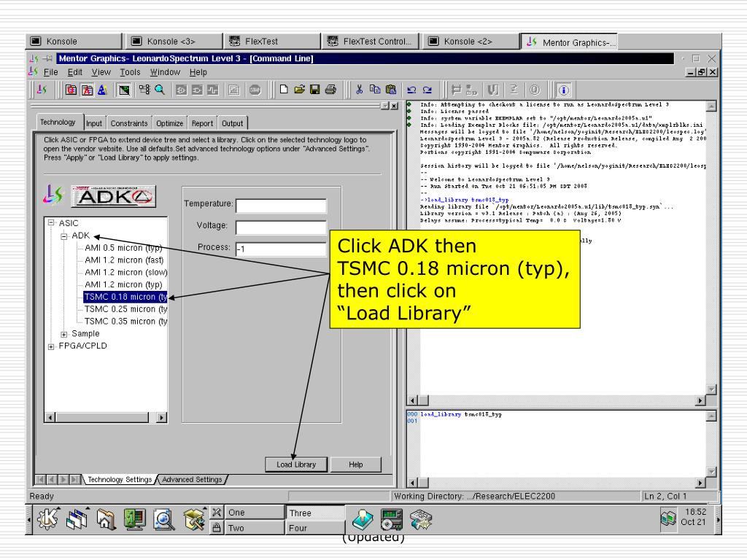Click the Redo arrow icon
Viewport: 747px width, 560px height.
tap(427, 90)
